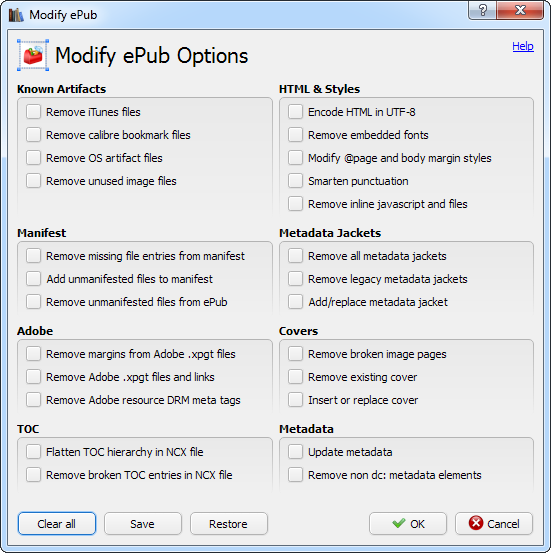The height and width of the screenshot is (553, 551).
Task: Check Remove calibre bookmark files
Action: [34, 135]
